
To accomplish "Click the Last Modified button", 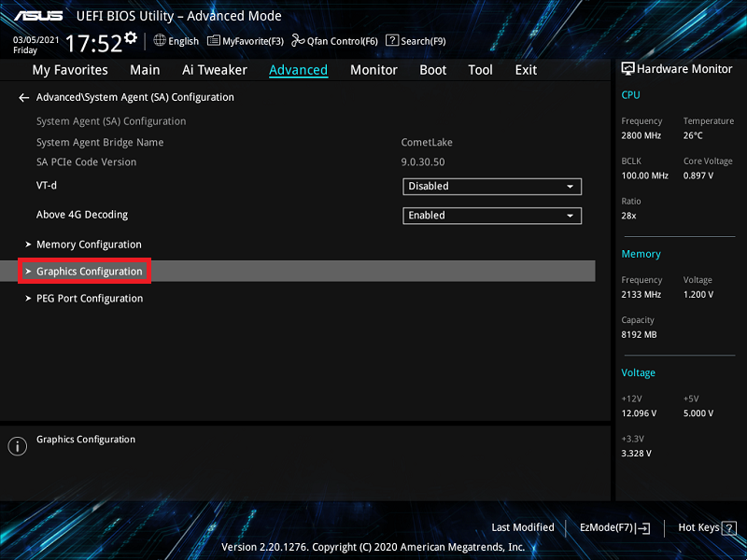I will click(522, 527).
